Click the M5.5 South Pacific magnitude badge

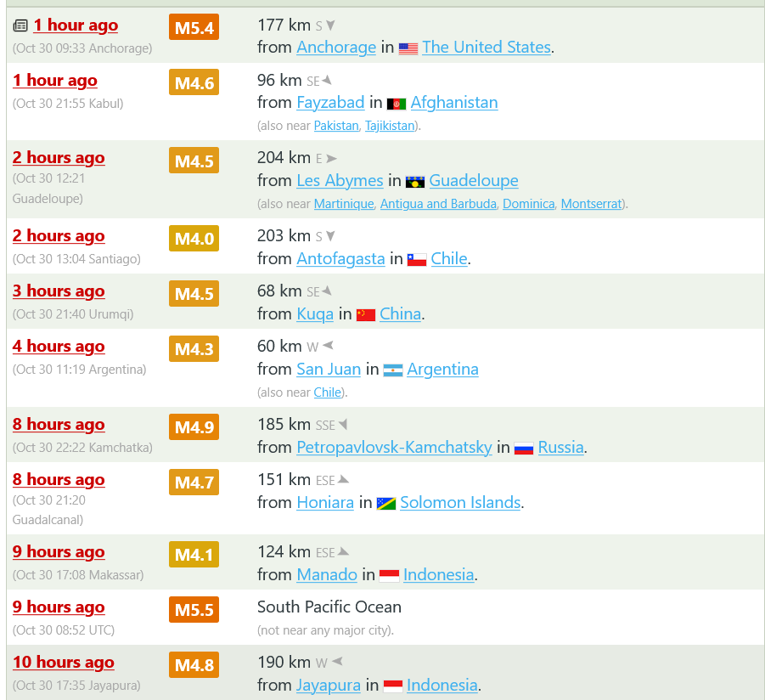click(x=194, y=610)
